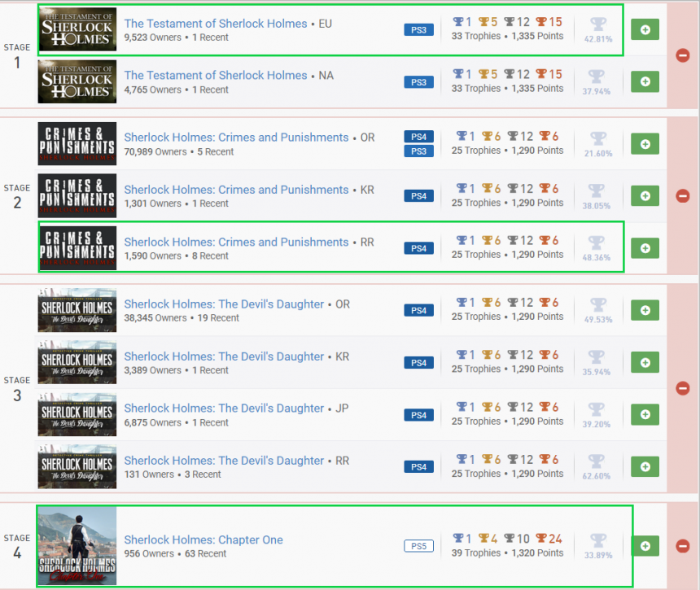The image size is (700, 590).
Task: Click Testament of Sherlock Holmes NA cover thumbnail
Action: click(x=77, y=81)
